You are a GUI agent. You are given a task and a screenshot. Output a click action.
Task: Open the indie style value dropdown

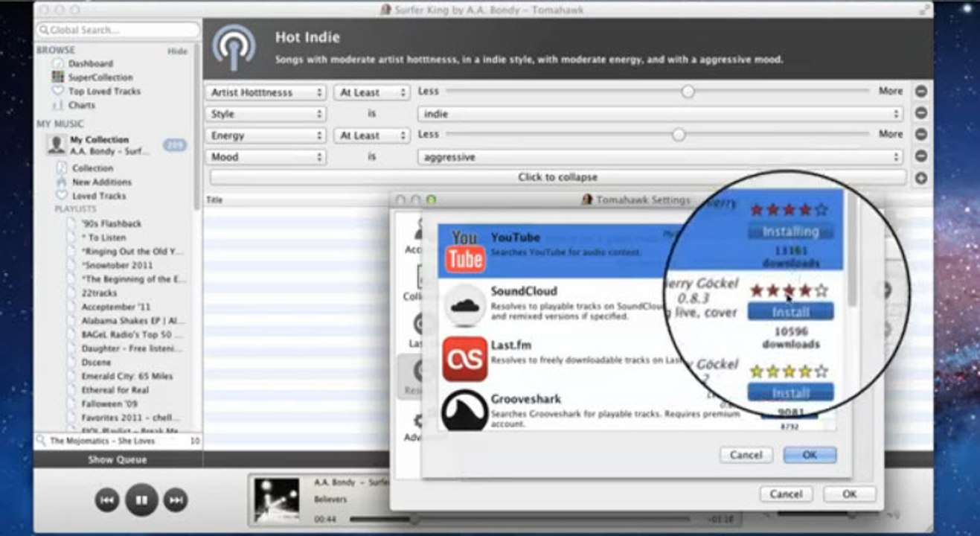661,114
